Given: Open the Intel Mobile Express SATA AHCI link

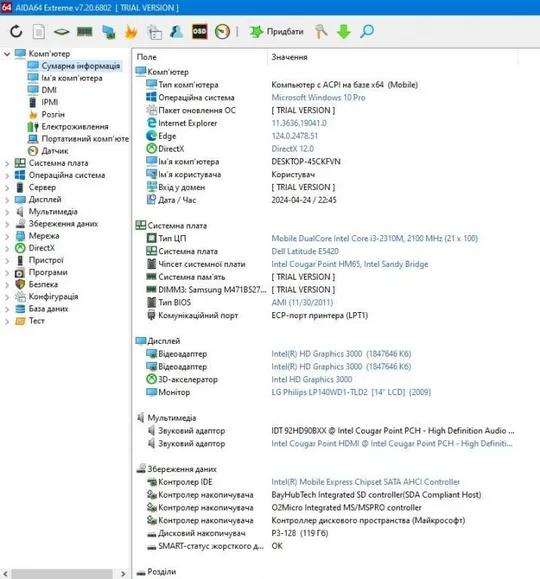Looking at the screenshot, I should (x=365, y=482).
